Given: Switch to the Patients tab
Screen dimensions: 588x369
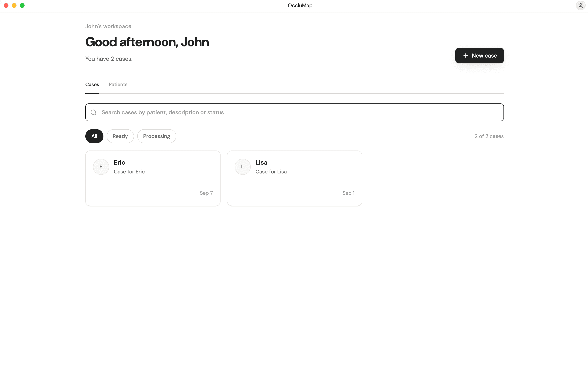Looking at the screenshot, I should coord(118,85).
